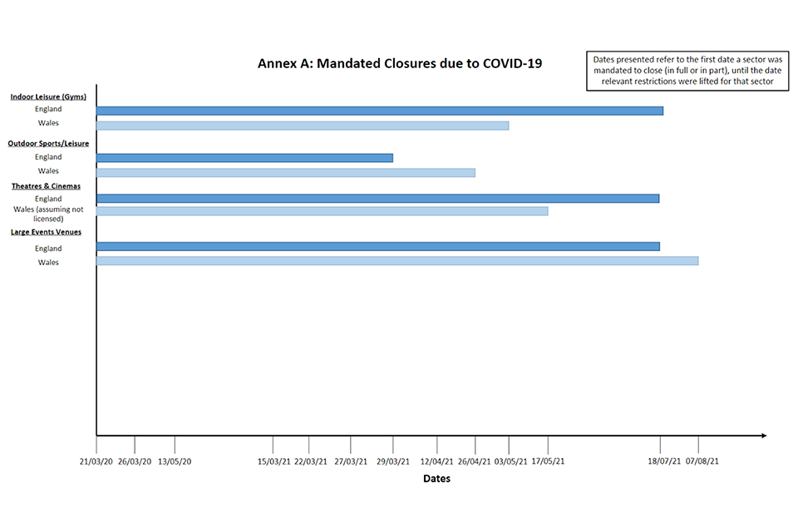Select the Indoor Leisure (Gyms) heading

tap(48, 96)
